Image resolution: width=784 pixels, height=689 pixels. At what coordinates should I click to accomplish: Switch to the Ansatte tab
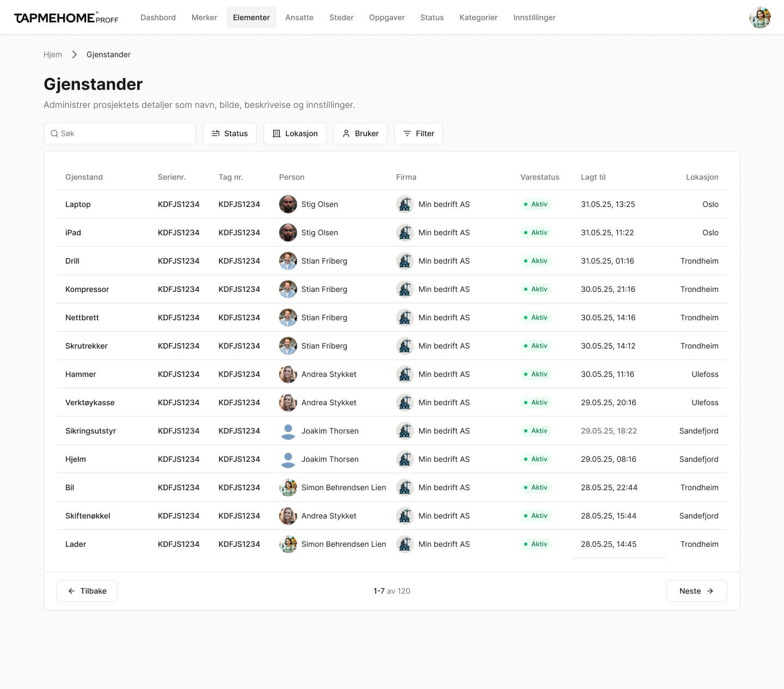coord(299,17)
